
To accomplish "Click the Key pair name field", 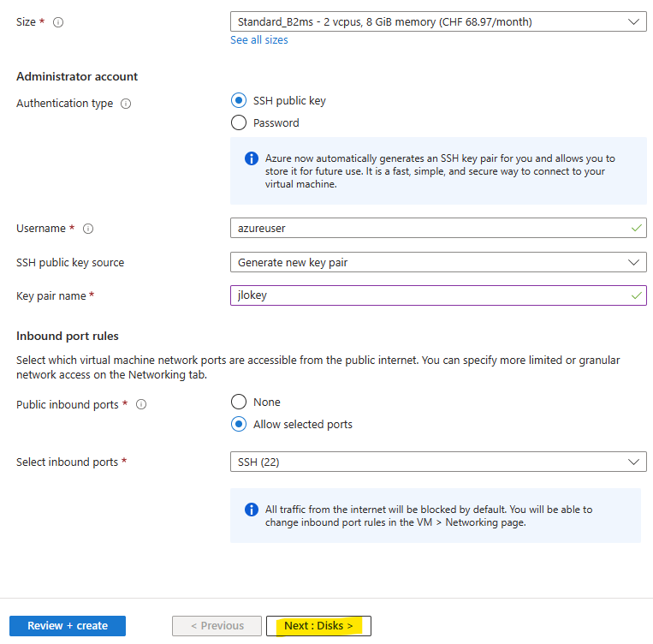I will (438, 295).
